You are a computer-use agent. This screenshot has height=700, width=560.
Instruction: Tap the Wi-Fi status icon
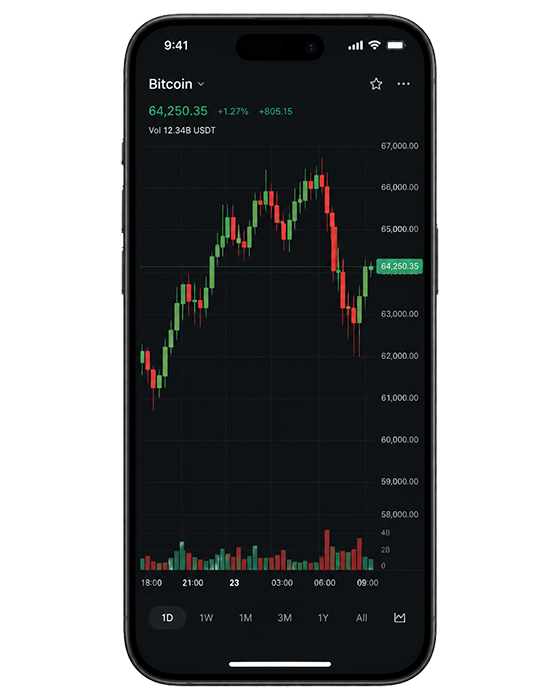tap(375, 45)
